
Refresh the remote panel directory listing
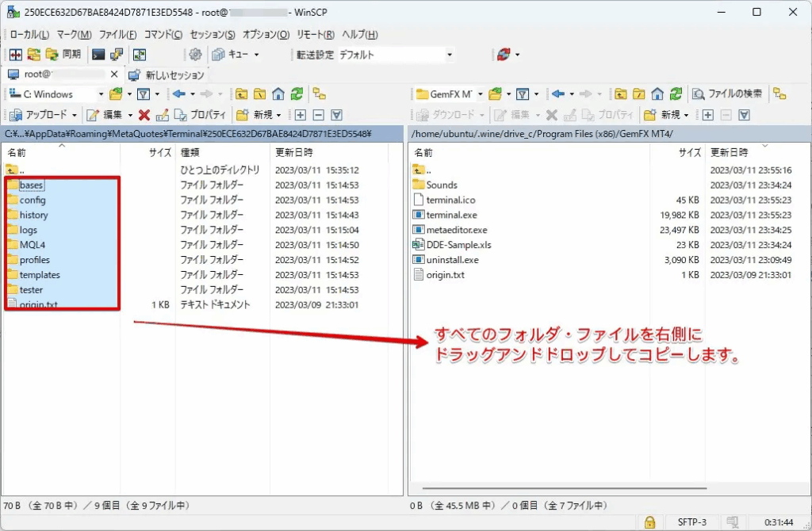(676, 94)
